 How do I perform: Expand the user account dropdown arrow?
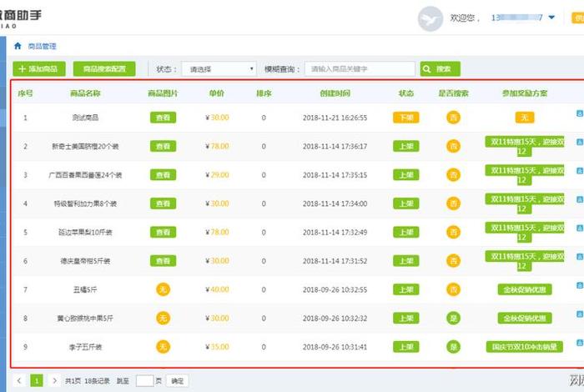[x=551, y=18]
